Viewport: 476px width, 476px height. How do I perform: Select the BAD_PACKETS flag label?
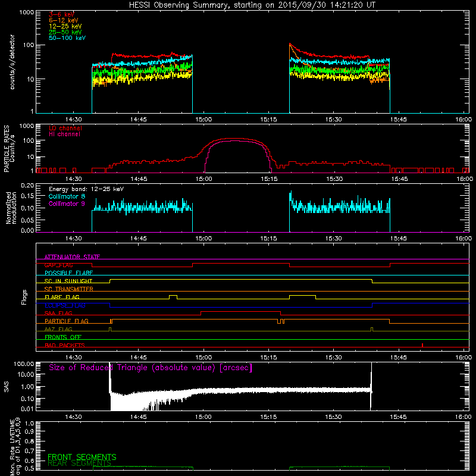click(65, 346)
